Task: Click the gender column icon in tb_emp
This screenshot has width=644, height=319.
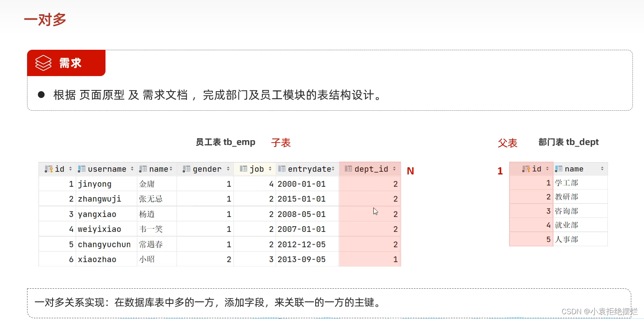Action: click(186, 169)
